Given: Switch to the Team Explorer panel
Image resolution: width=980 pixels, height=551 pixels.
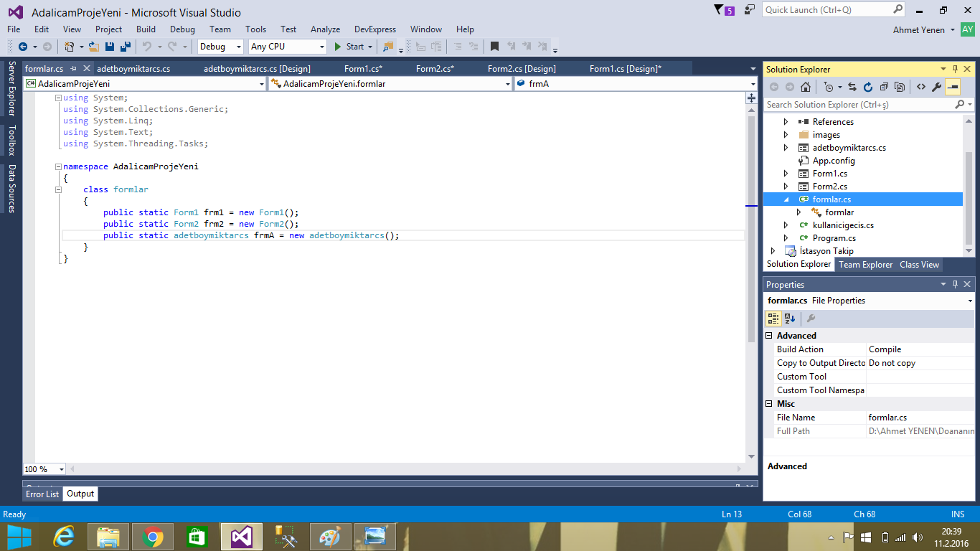Looking at the screenshot, I should pos(866,264).
